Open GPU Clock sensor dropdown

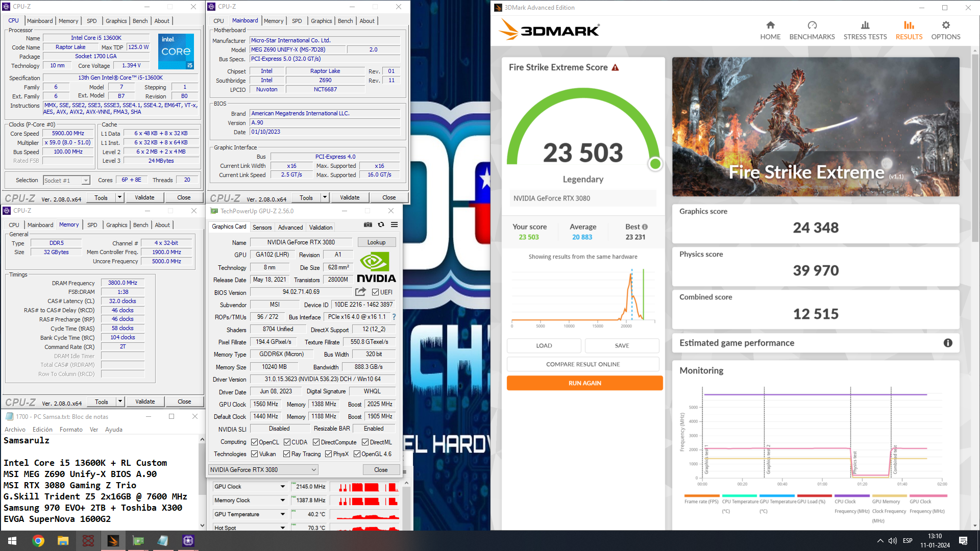(282, 487)
